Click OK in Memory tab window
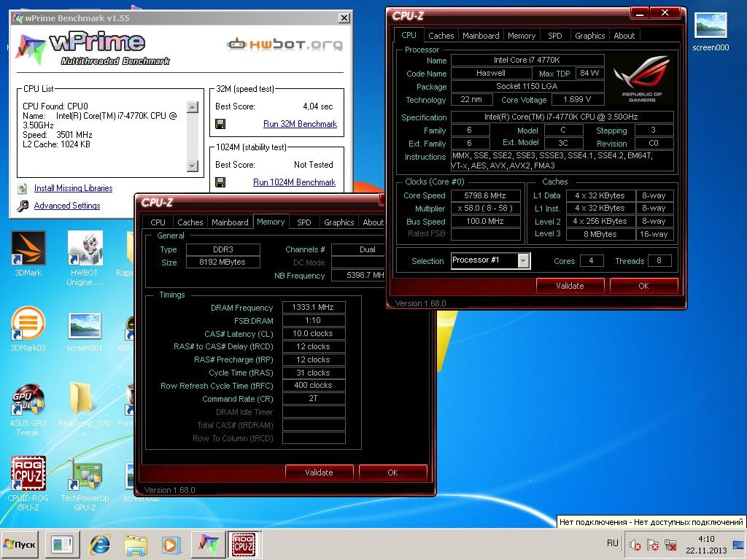 [392, 472]
